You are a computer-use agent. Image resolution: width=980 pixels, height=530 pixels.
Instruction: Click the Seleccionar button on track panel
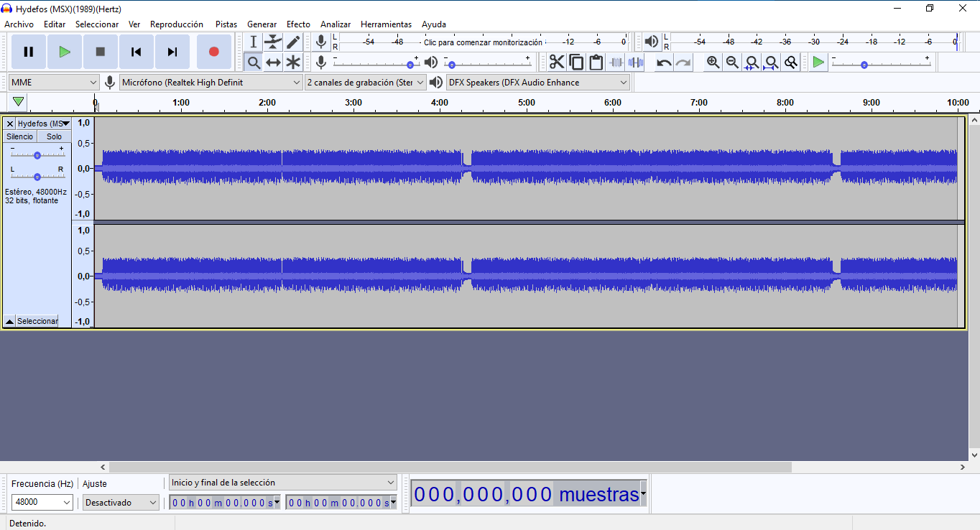click(x=37, y=321)
